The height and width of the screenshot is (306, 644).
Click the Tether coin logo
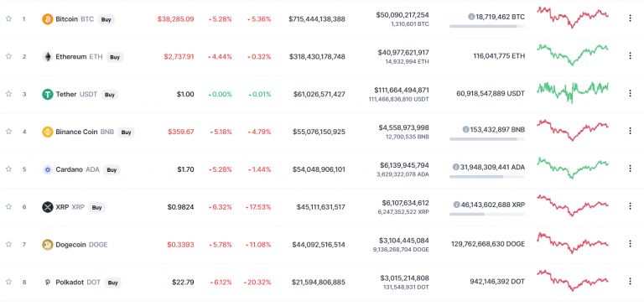48,95
